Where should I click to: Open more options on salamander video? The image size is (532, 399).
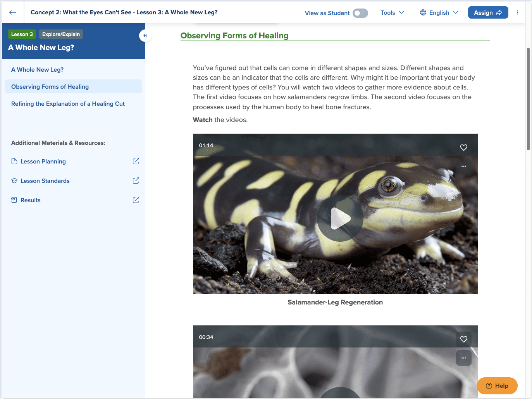click(463, 166)
